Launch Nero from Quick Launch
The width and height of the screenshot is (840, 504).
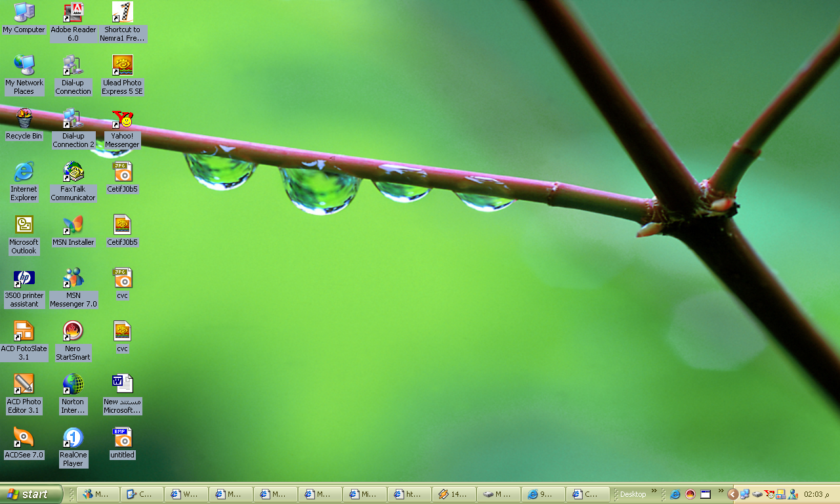[690, 494]
